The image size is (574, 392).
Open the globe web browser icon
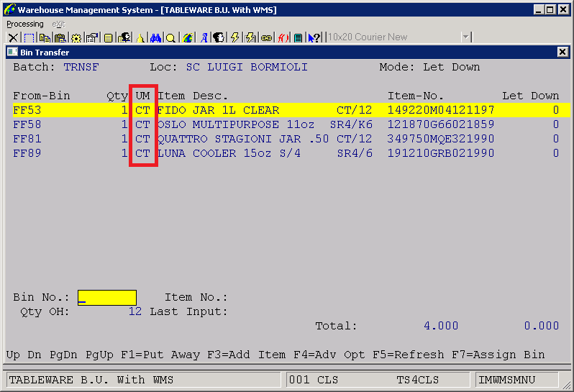[188, 37]
